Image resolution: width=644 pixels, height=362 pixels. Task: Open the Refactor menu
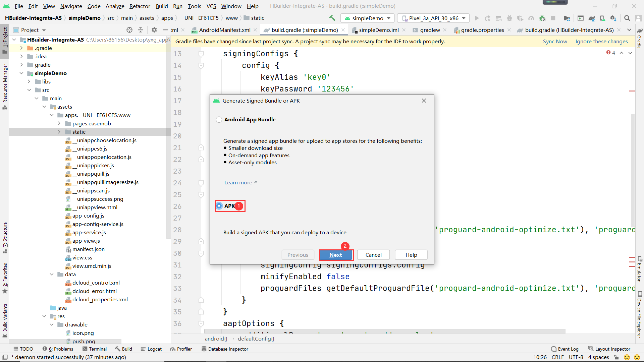140,6
